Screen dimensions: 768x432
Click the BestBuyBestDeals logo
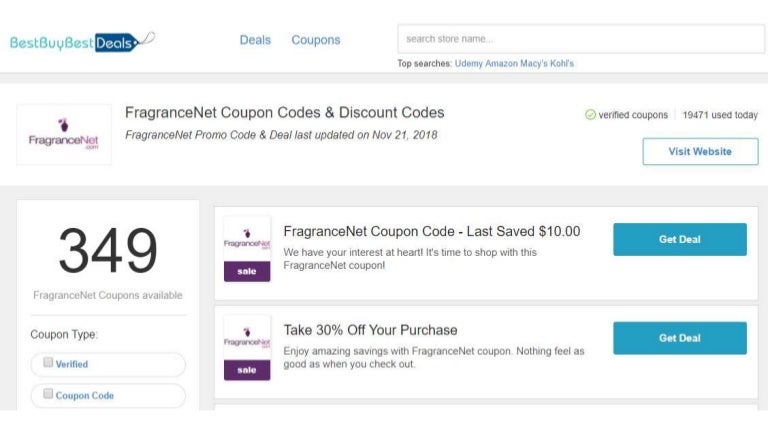pyautogui.click(x=82, y=42)
